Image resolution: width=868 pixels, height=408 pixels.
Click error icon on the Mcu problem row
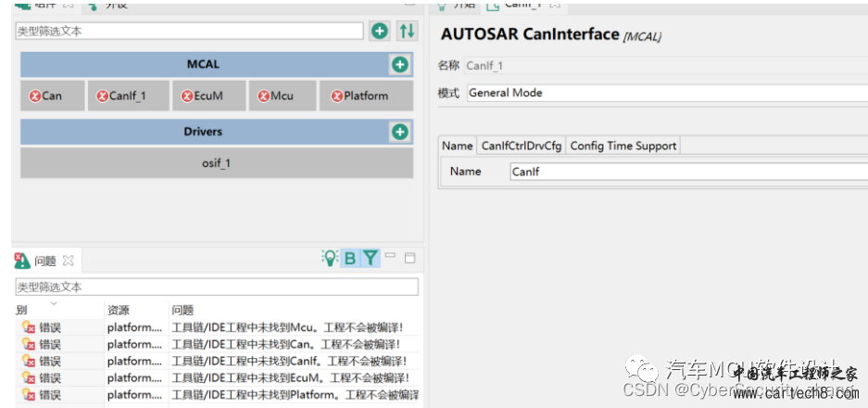28,327
